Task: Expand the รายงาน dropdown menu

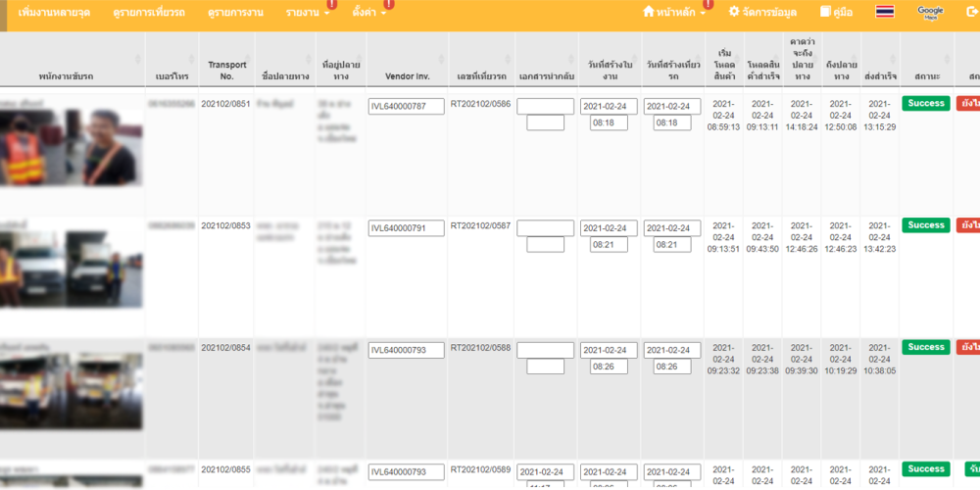Action: pyautogui.click(x=307, y=13)
